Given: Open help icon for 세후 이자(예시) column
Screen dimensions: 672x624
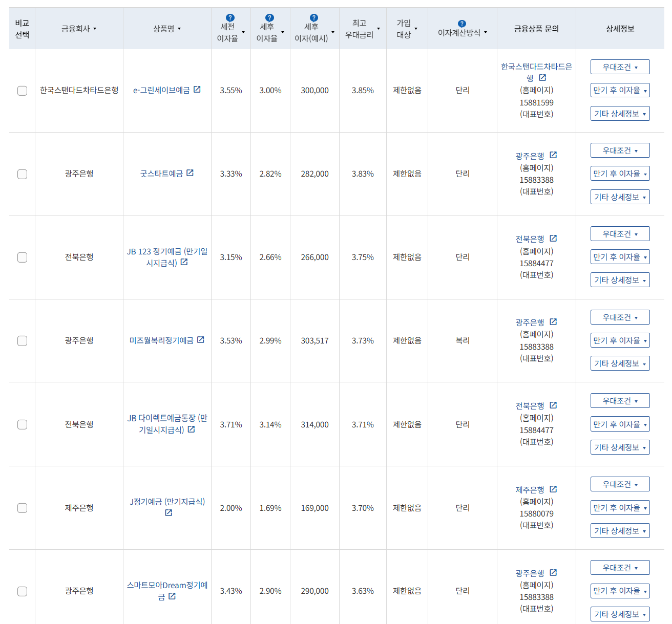Looking at the screenshot, I should click(314, 18).
